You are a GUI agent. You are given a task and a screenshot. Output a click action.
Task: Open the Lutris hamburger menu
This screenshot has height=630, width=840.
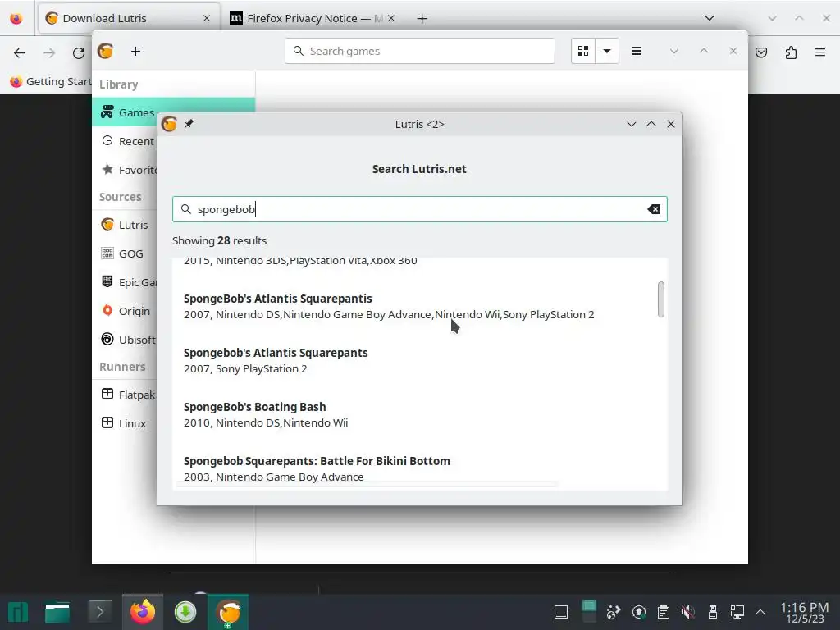click(637, 52)
